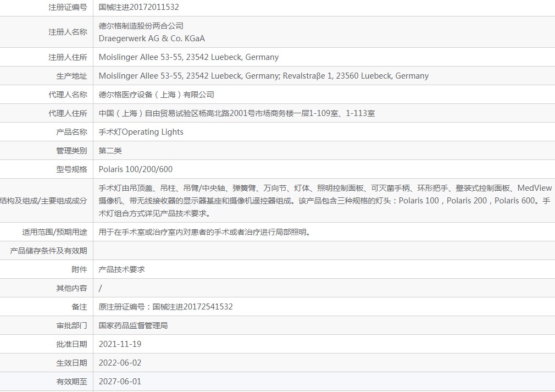Image resolution: width=555 pixels, height=392 pixels.
Task: Click the 生效日期 label
Action: [x=71, y=363]
